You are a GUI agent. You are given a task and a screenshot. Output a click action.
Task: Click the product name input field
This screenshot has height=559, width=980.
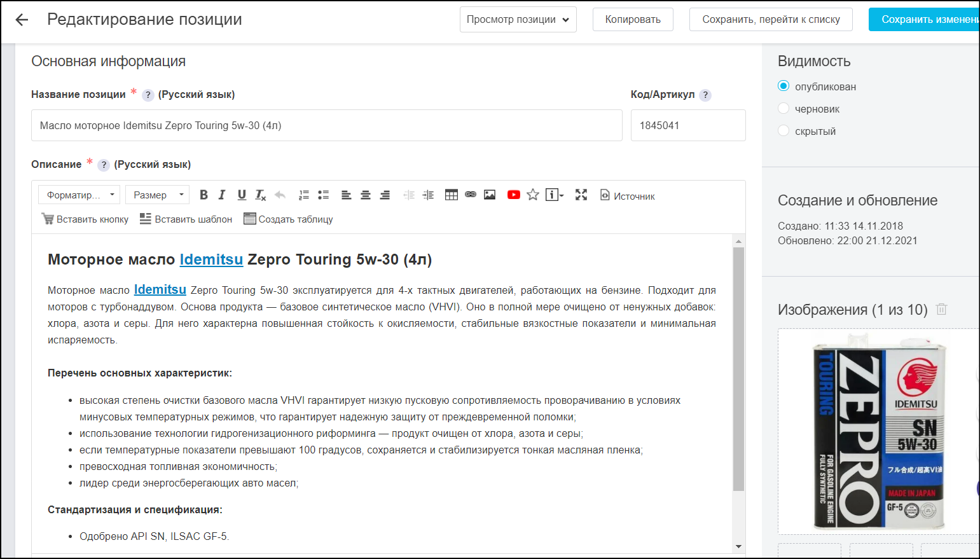click(327, 125)
